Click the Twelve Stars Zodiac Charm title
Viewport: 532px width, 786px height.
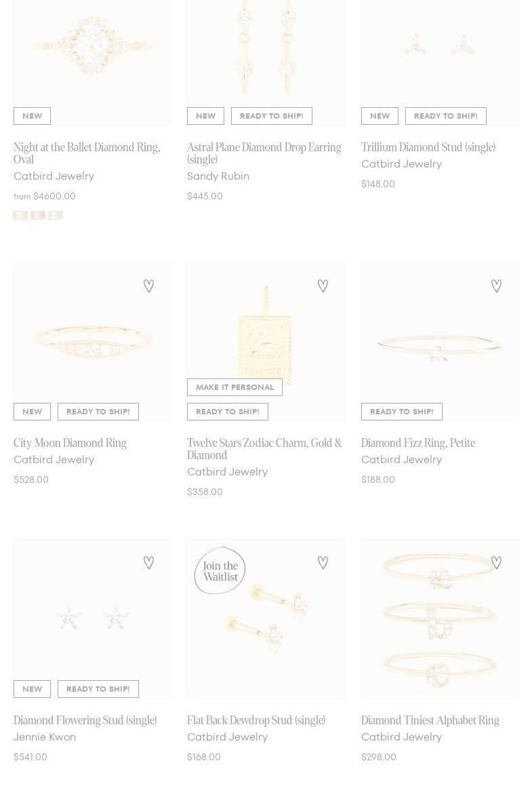(264, 449)
